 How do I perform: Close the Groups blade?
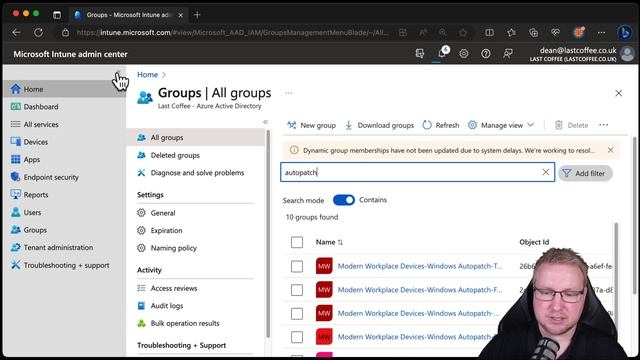tap(618, 93)
